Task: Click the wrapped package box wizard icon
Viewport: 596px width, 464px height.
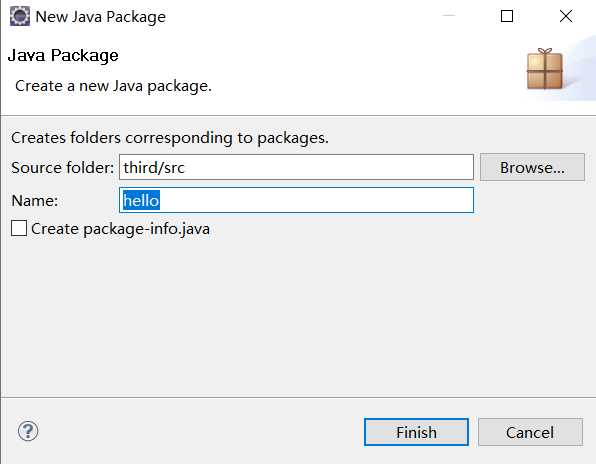Action: click(x=544, y=69)
